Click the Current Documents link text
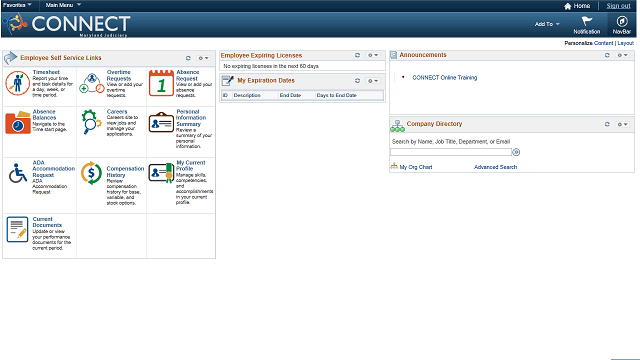The height and width of the screenshot is (360, 640). point(47,222)
